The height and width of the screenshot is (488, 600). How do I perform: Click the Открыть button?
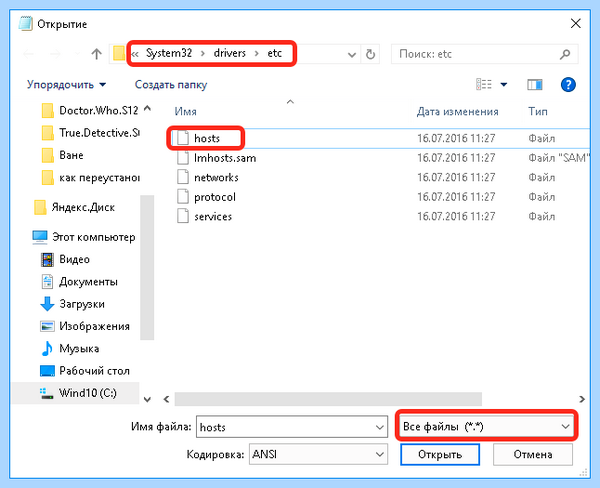(440, 454)
